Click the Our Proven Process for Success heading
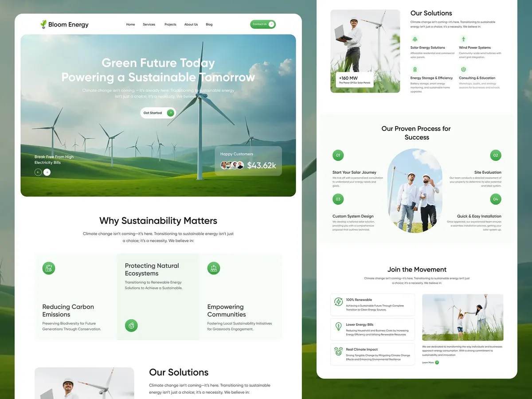The height and width of the screenshot is (399, 532). click(417, 133)
